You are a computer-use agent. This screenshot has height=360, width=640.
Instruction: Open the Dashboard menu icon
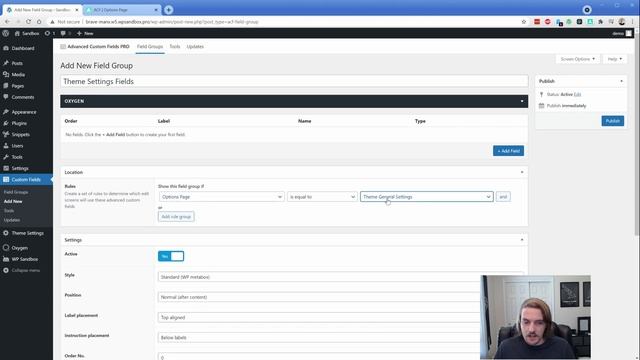coord(6,48)
